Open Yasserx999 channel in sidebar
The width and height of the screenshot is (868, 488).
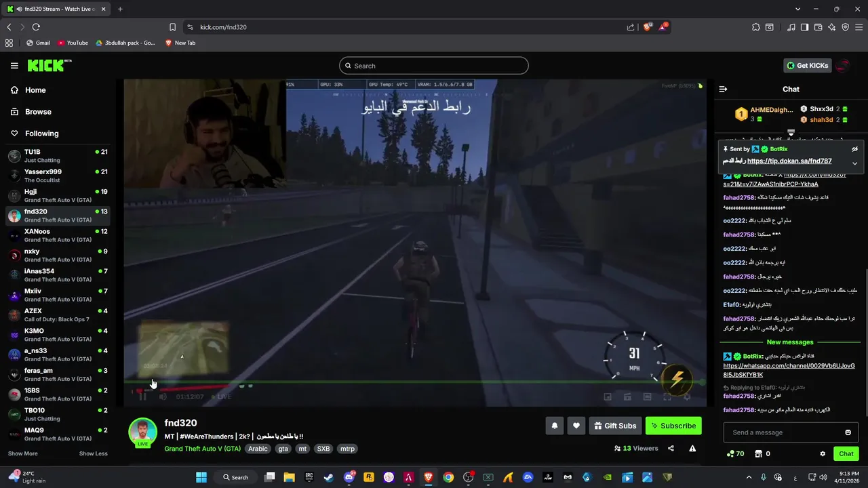point(58,176)
